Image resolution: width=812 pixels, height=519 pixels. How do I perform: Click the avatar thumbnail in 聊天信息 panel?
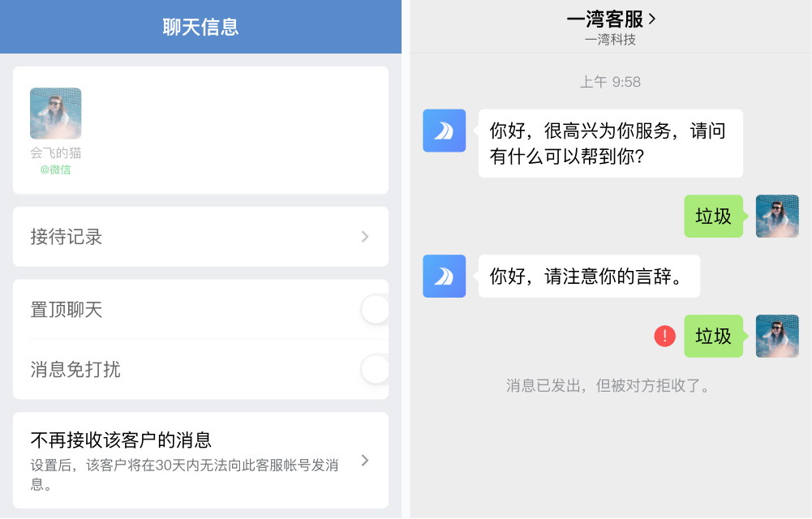click(54, 113)
